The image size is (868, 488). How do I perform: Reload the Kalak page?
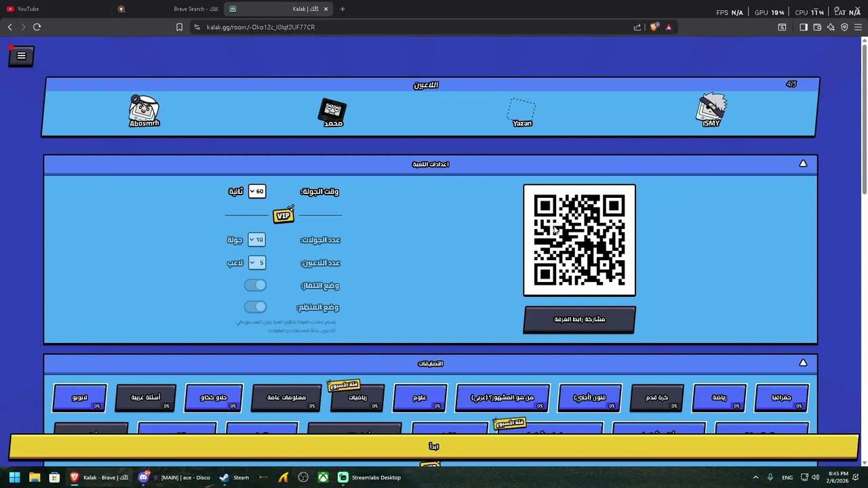[37, 27]
